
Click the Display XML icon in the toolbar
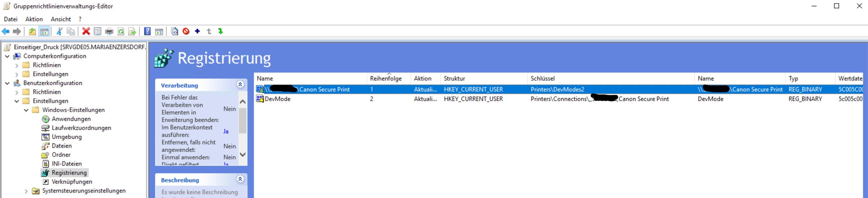coord(175,32)
